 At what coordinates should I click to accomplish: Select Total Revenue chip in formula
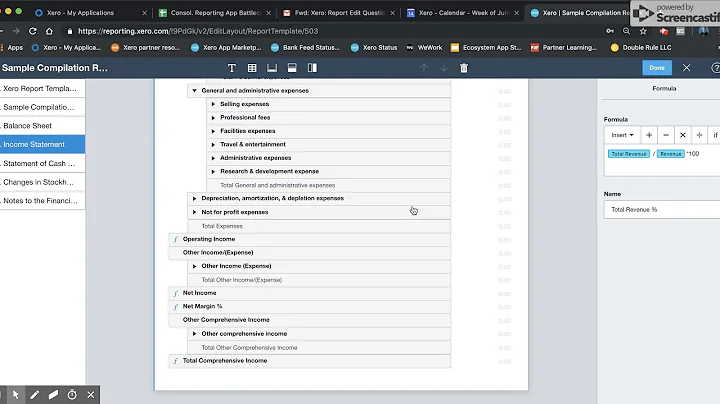(x=629, y=154)
